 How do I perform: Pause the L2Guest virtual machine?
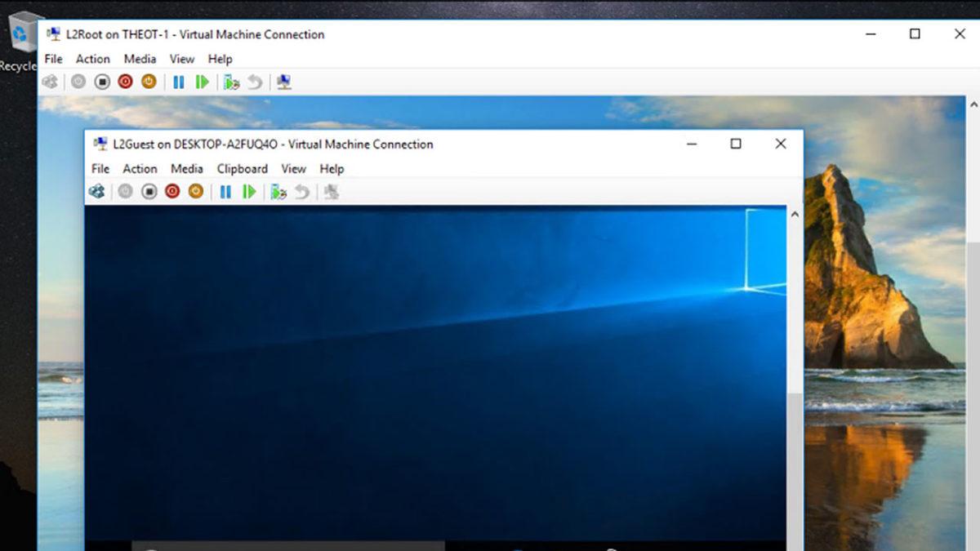[225, 192]
